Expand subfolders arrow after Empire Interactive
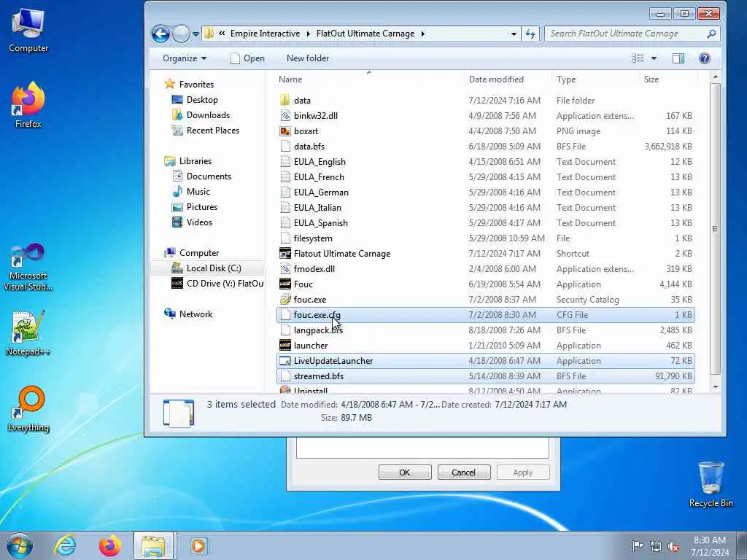Screen dimensions: 747x560 coord(308,34)
